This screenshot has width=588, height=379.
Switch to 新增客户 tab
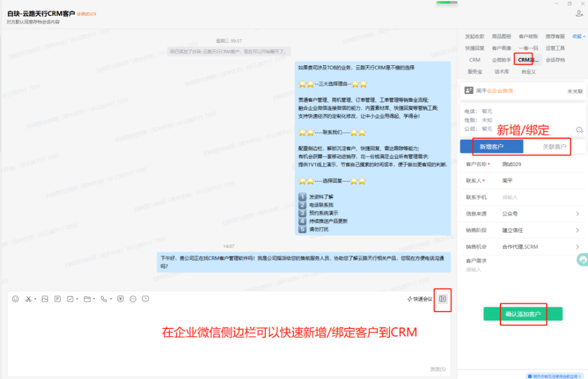coord(492,146)
